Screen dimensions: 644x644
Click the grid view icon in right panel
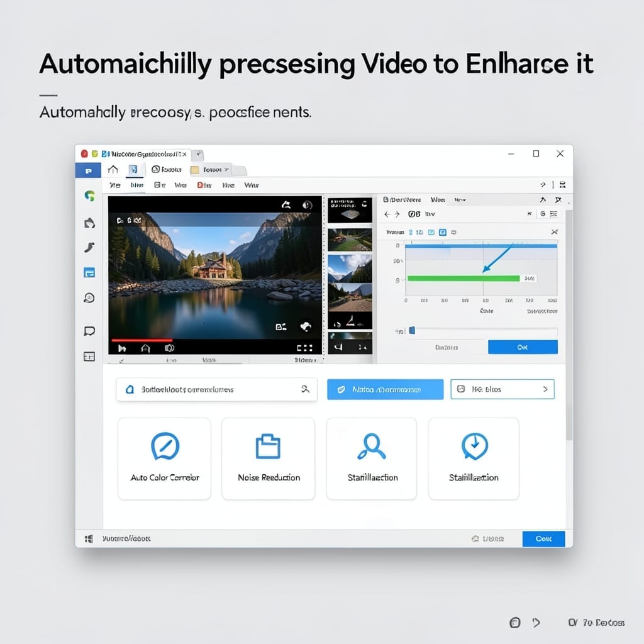553,214
